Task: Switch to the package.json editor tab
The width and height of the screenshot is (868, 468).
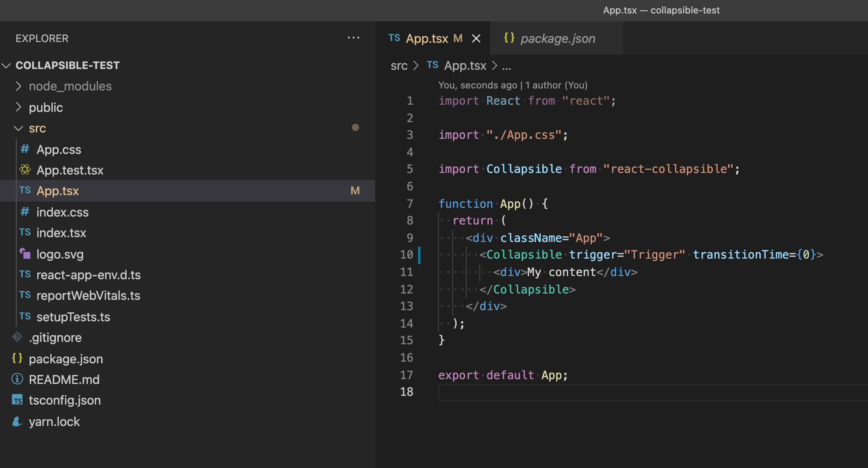Action: click(x=557, y=38)
